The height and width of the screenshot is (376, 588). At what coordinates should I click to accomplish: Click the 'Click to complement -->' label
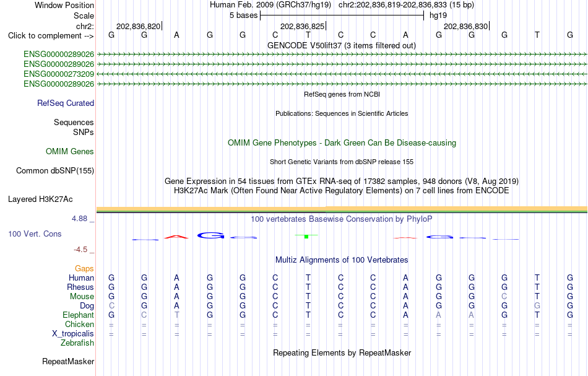point(51,36)
